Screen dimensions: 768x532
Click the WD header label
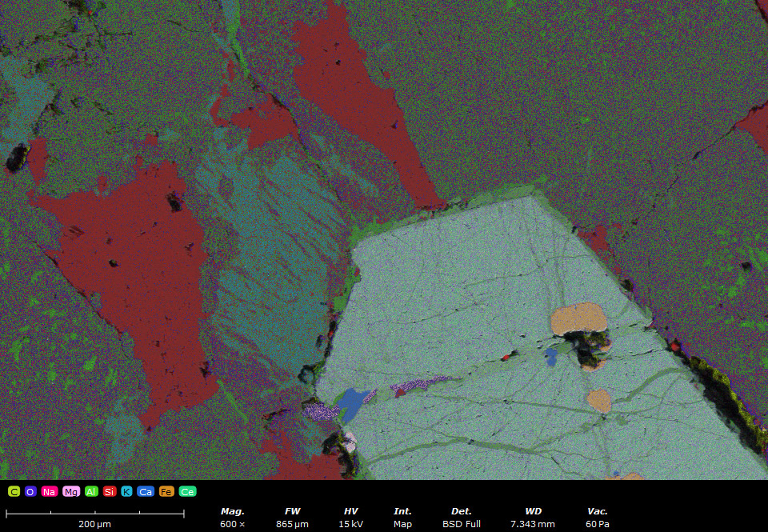click(533, 511)
